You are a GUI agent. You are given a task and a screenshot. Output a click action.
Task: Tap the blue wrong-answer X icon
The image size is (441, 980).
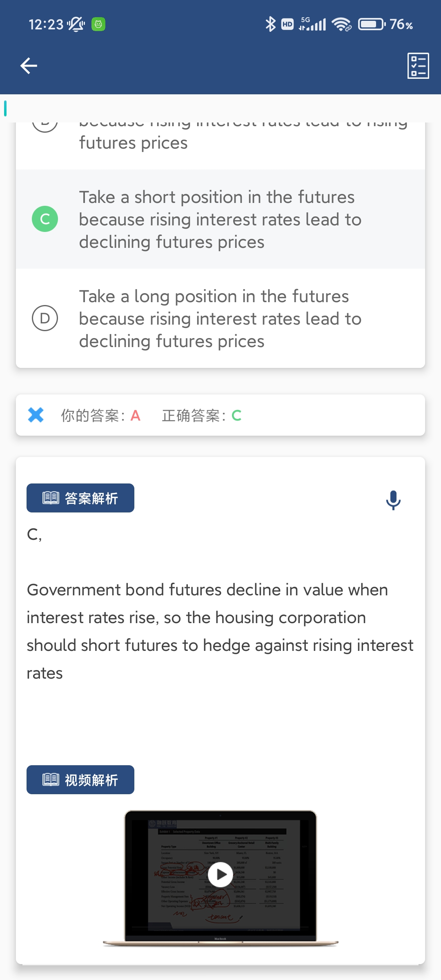[36, 415]
